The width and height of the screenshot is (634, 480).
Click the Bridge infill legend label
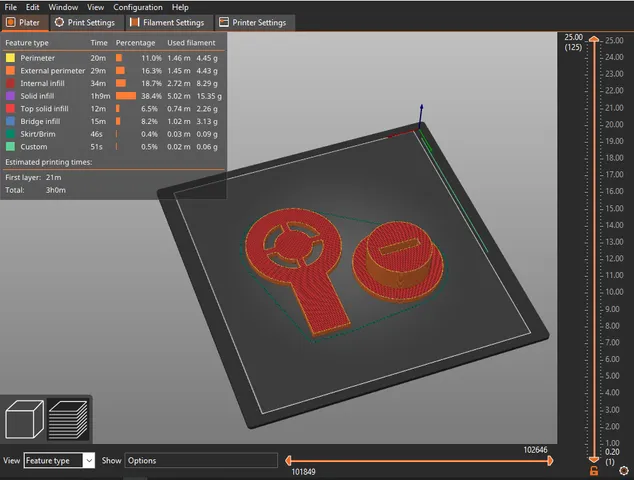40,121
